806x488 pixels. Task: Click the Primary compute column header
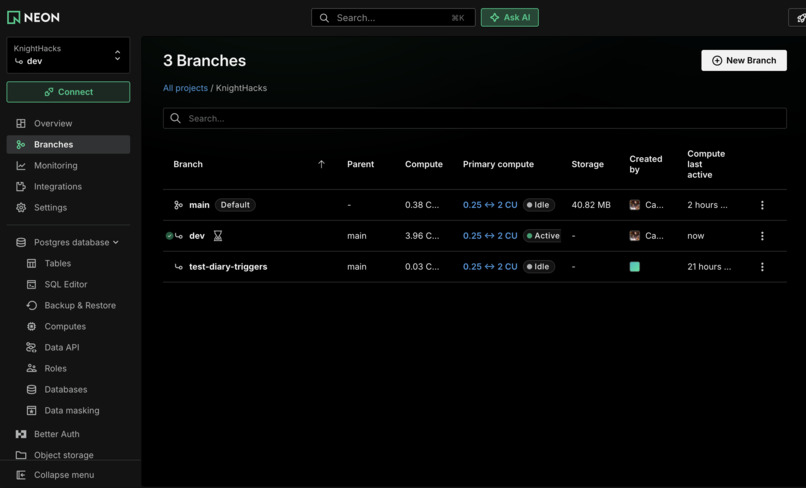coord(498,164)
